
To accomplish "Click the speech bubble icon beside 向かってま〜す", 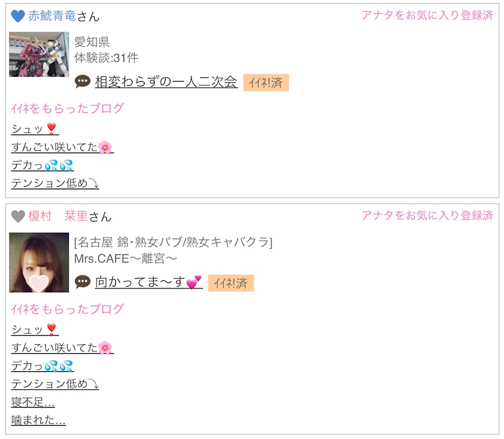I will pos(83,282).
